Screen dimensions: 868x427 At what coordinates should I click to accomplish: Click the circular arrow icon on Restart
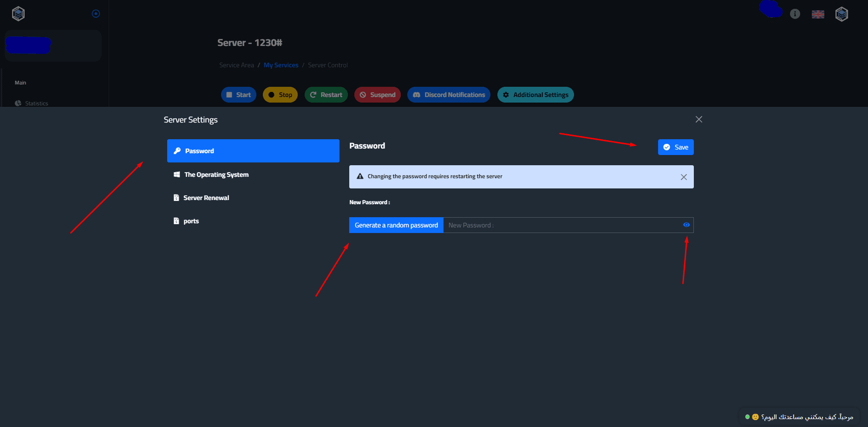313,95
